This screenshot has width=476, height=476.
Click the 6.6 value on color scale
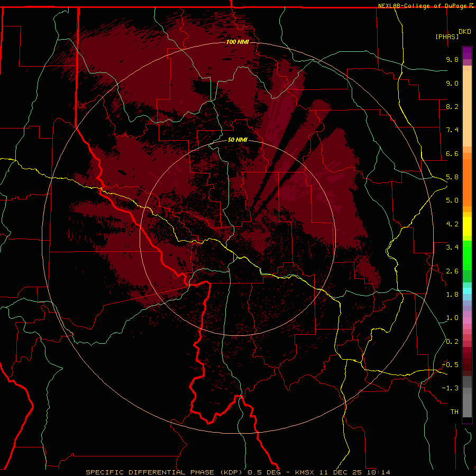coord(452,153)
